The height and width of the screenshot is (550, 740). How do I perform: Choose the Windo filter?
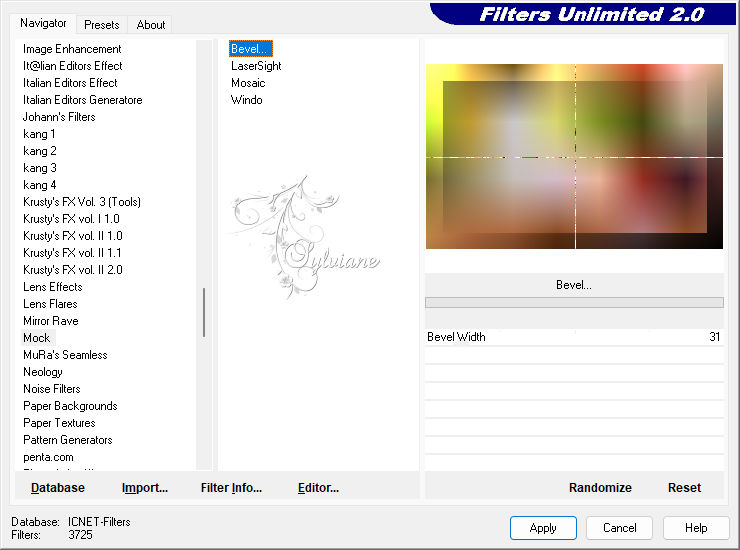point(246,100)
